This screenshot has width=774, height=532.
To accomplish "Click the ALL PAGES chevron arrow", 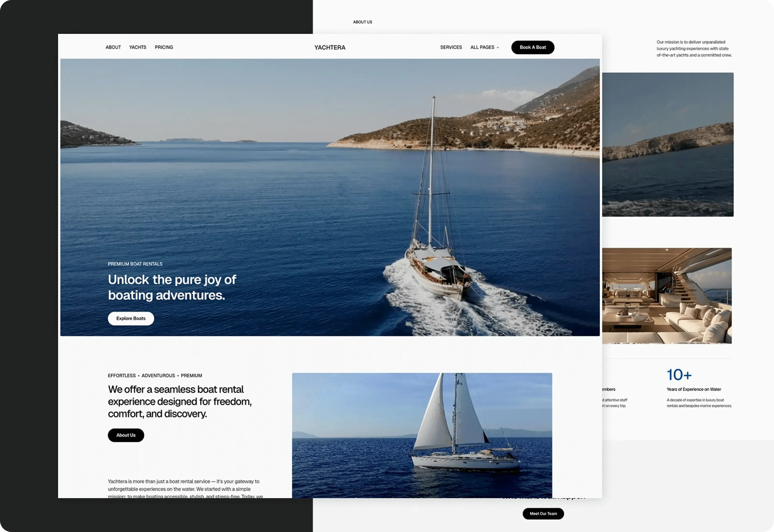I will pyautogui.click(x=498, y=48).
